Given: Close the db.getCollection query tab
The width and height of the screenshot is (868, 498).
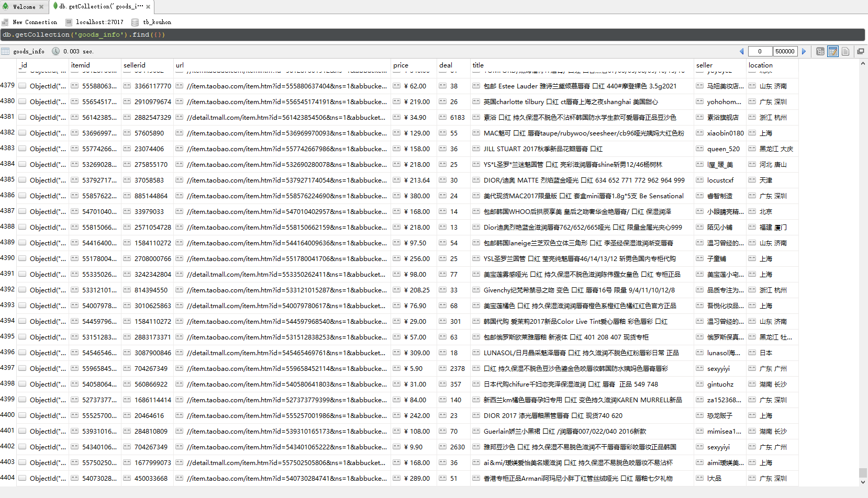Looking at the screenshot, I should (x=148, y=7).
